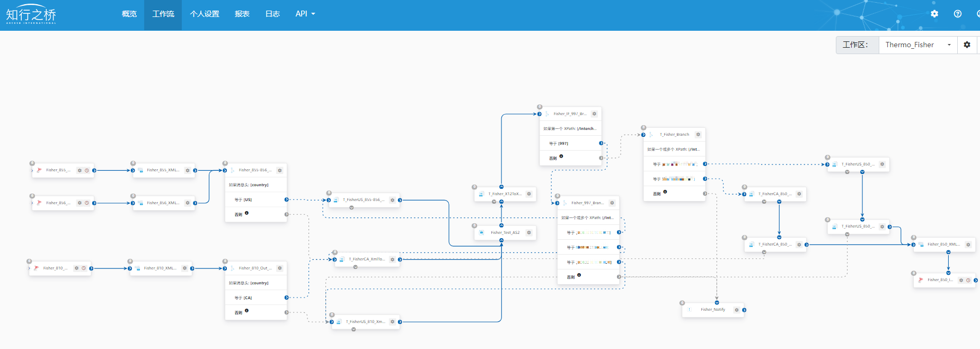
Task: Open settings gear of Fisher_856_ AS2 connector
Action: (x=80, y=203)
